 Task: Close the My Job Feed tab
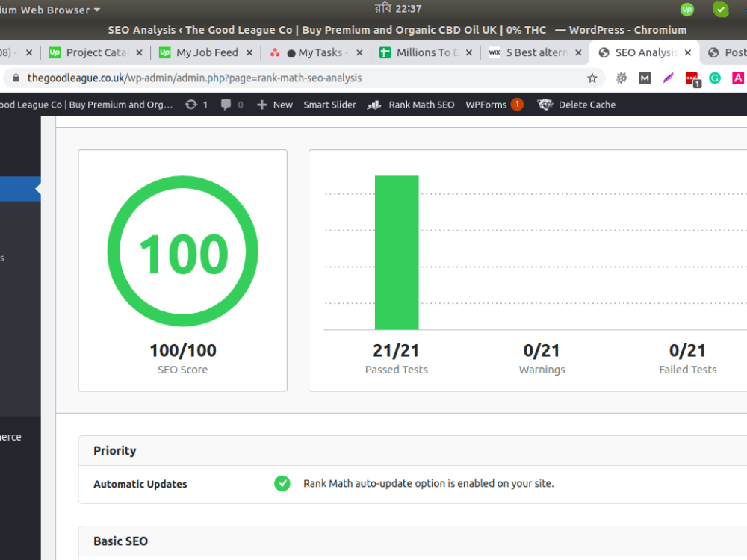[249, 53]
